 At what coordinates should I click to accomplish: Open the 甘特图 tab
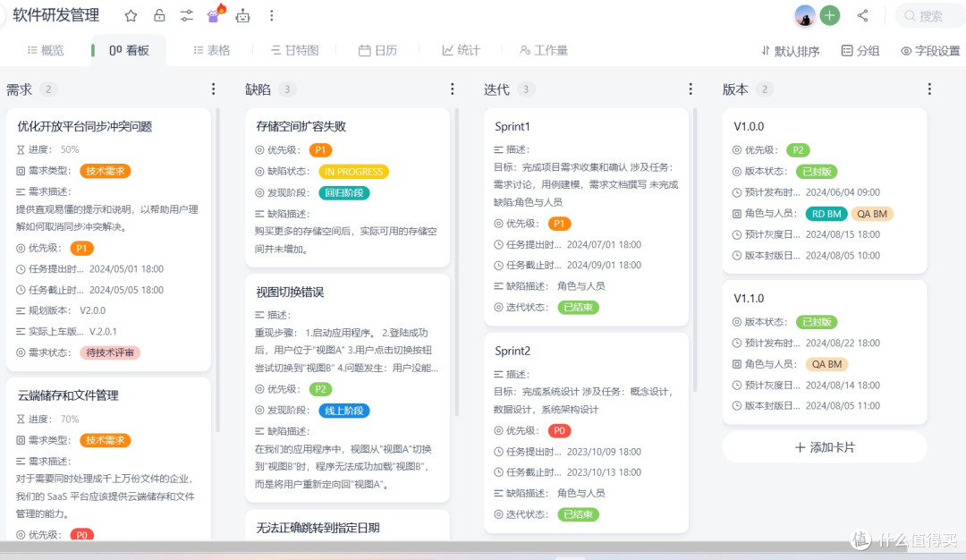(x=295, y=50)
